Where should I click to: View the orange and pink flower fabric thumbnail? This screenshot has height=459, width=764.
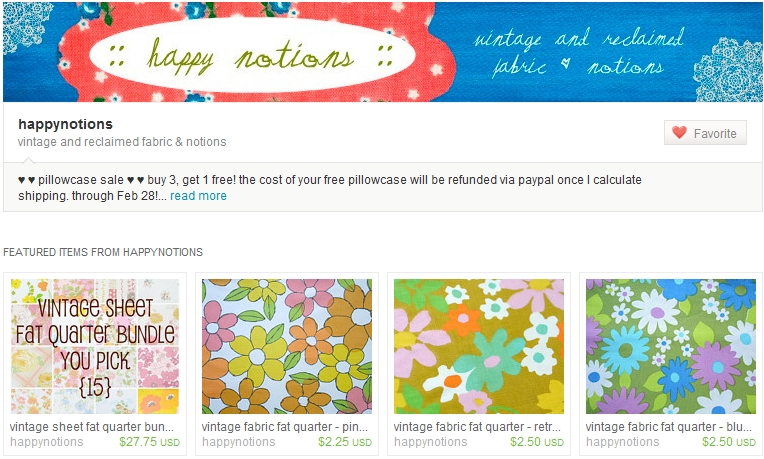(x=287, y=346)
